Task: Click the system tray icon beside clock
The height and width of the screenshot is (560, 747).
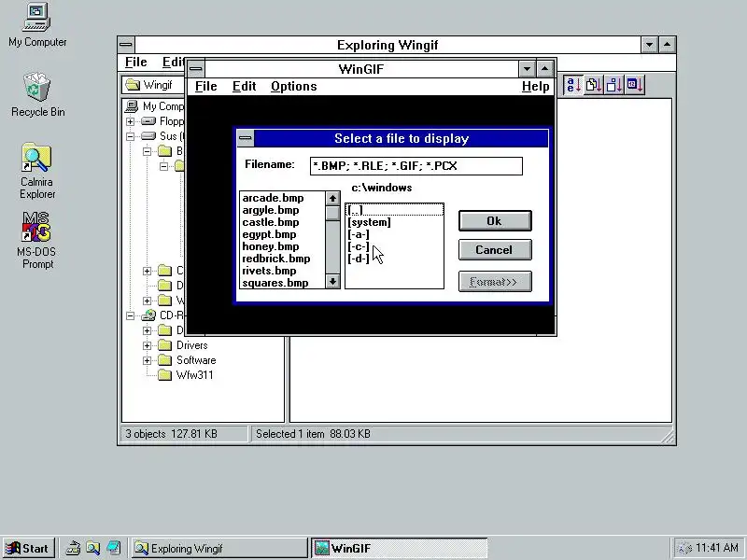Action: pos(684,549)
